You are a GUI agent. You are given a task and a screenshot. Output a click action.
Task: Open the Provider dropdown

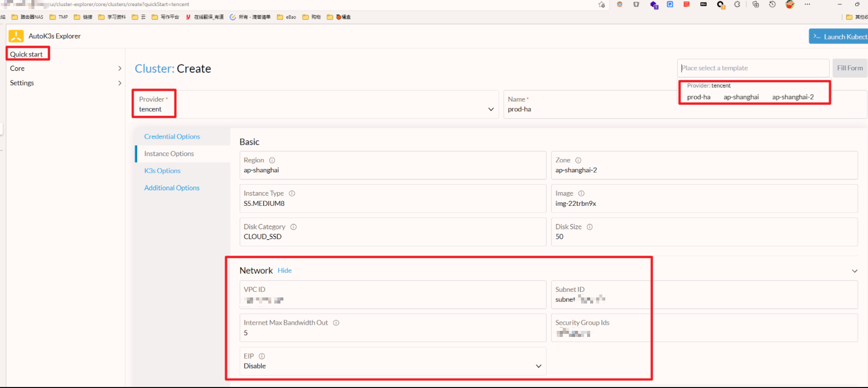pyautogui.click(x=490, y=109)
